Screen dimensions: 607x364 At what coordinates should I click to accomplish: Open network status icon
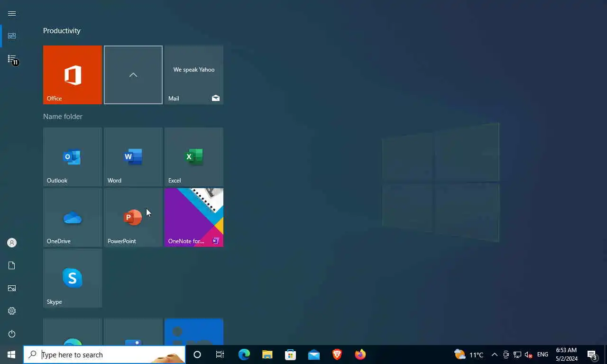(x=517, y=355)
